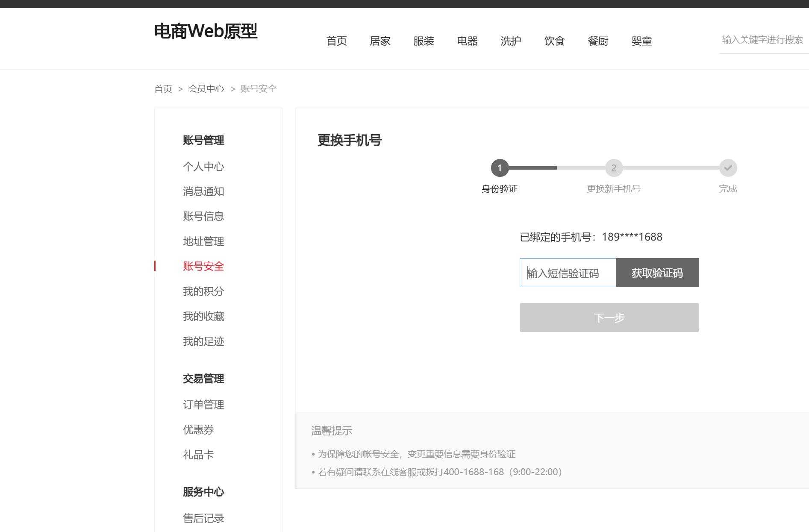Image resolution: width=809 pixels, height=532 pixels.
Task: Click the 完成 checkmark step icon
Action: (728, 168)
